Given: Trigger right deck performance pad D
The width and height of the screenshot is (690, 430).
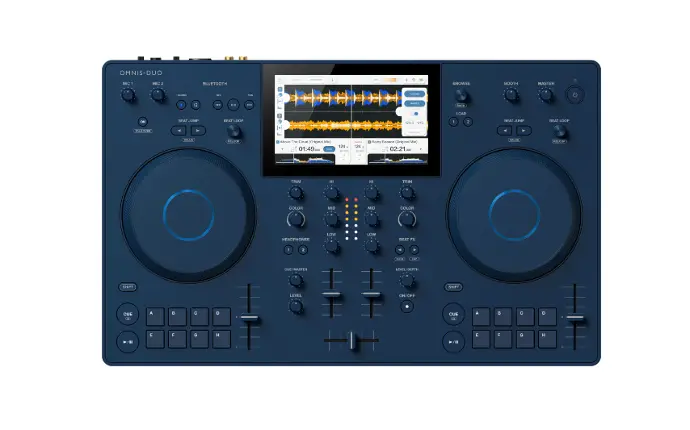Looking at the screenshot, I should tap(547, 316).
